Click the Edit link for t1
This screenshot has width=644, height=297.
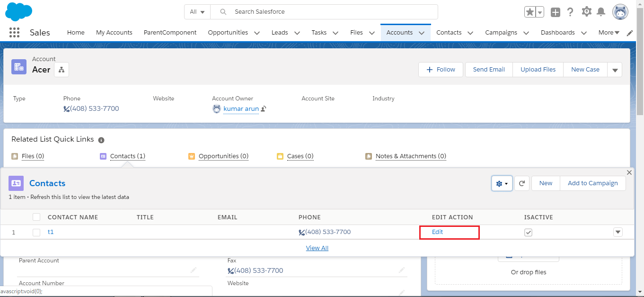437,232
